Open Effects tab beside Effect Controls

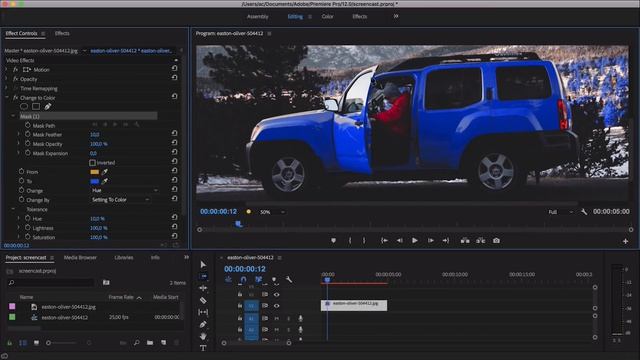tap(62, 33)
